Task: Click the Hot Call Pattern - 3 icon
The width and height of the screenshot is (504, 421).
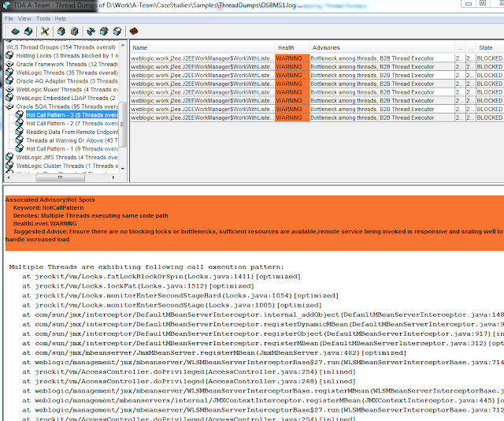Action: (x=20, y=115)
